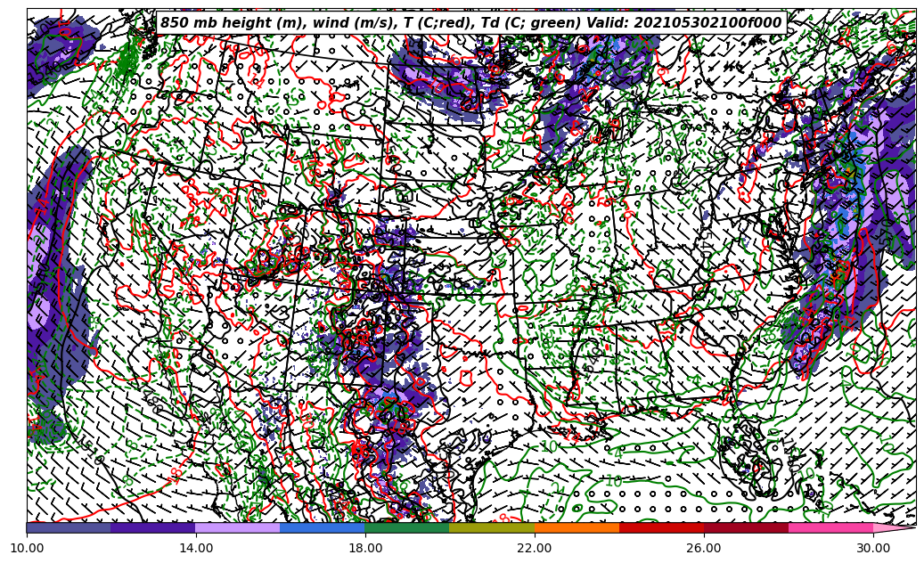Select the 22.00 colorbar tick label
This screenshot has width=924, height=563.
[535, 549]
